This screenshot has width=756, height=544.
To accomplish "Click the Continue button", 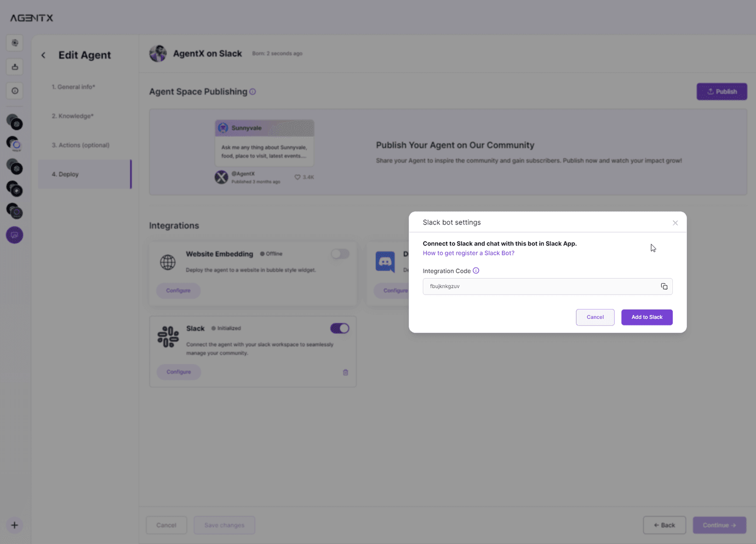I will (720, 525).
